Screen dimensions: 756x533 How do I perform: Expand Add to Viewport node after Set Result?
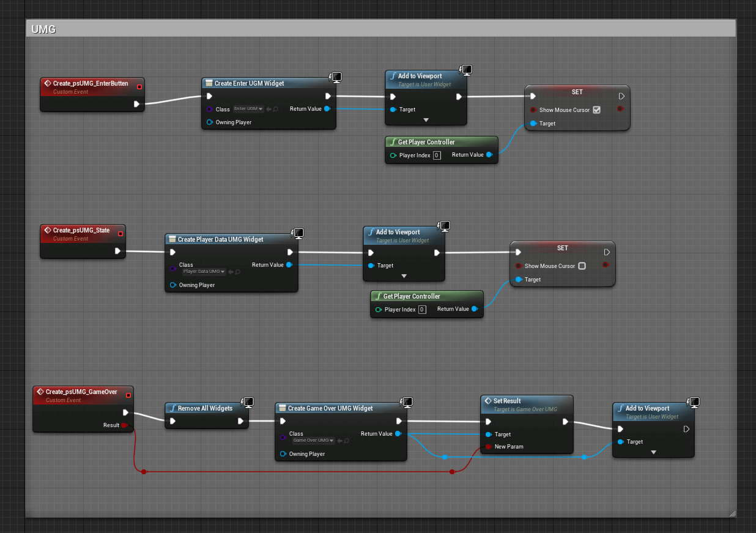[653, 452]
